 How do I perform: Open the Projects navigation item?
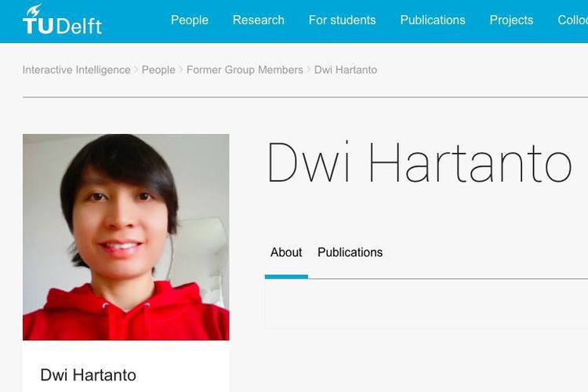click(x=511, y=20)
